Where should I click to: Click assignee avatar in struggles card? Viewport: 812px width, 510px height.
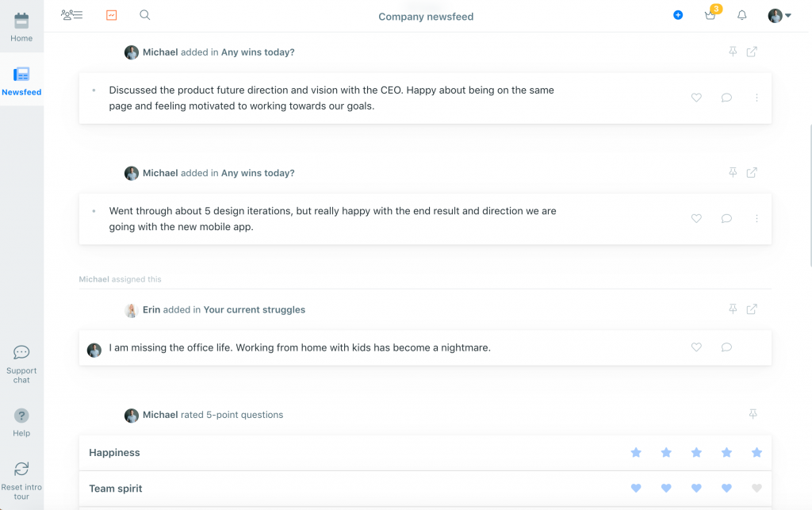[94, 350]
